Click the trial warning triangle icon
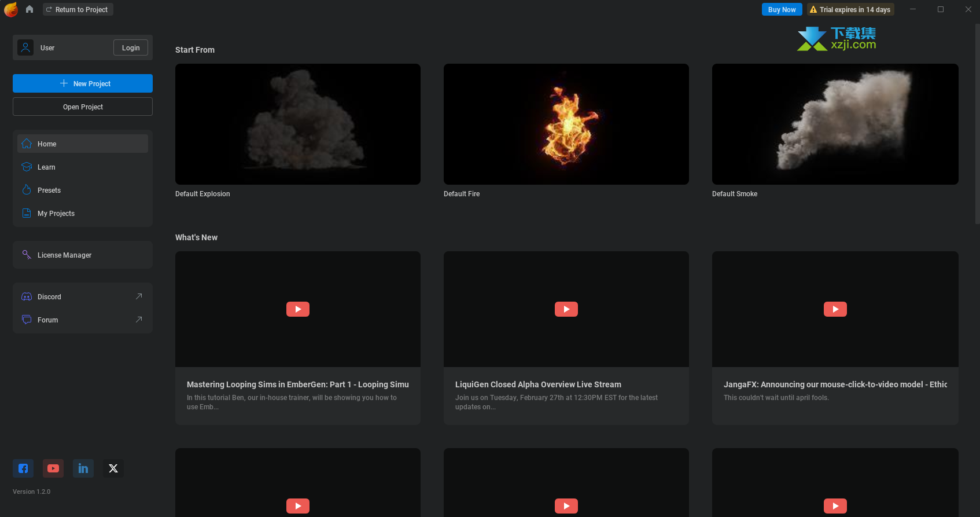The height and width of the screenshot is (517, 980). pos(813,10)
